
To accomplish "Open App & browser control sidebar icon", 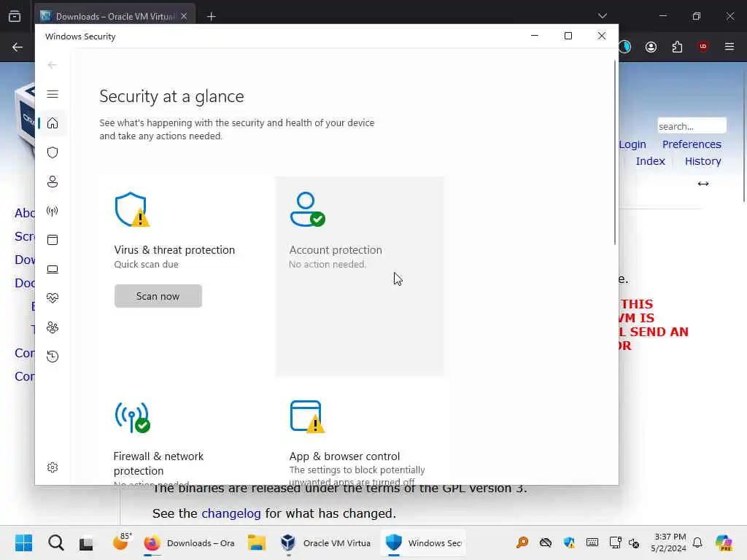I will 53,240.
